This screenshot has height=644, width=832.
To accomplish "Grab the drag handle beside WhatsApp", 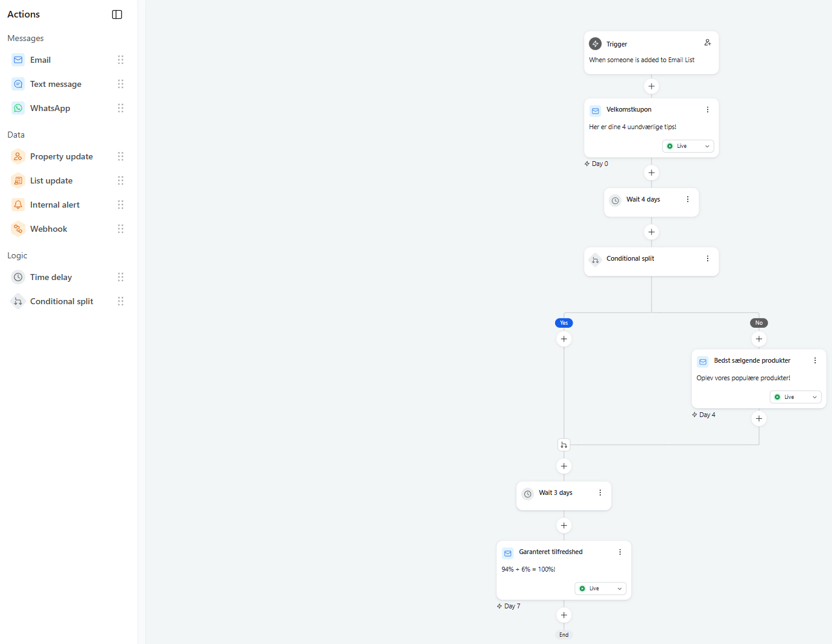I will tap(121, 108).
